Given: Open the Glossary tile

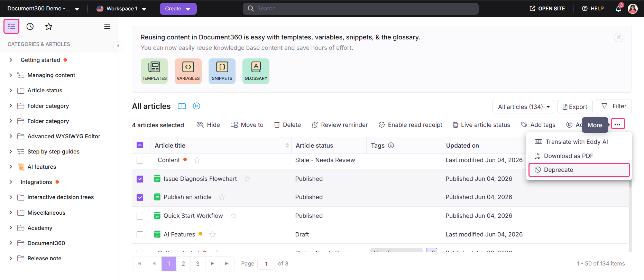Looking at the screenshot, I should click(256, 71).
